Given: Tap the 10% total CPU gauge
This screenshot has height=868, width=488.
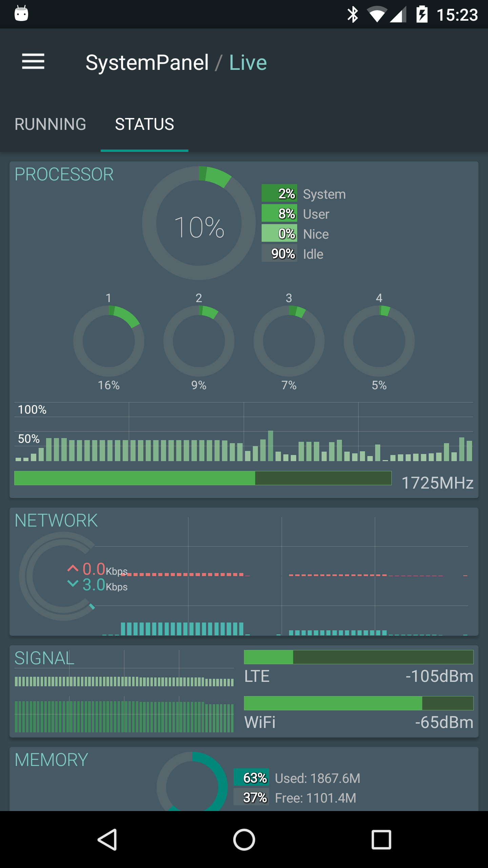Looking at the screenshot, I should 199,223.
